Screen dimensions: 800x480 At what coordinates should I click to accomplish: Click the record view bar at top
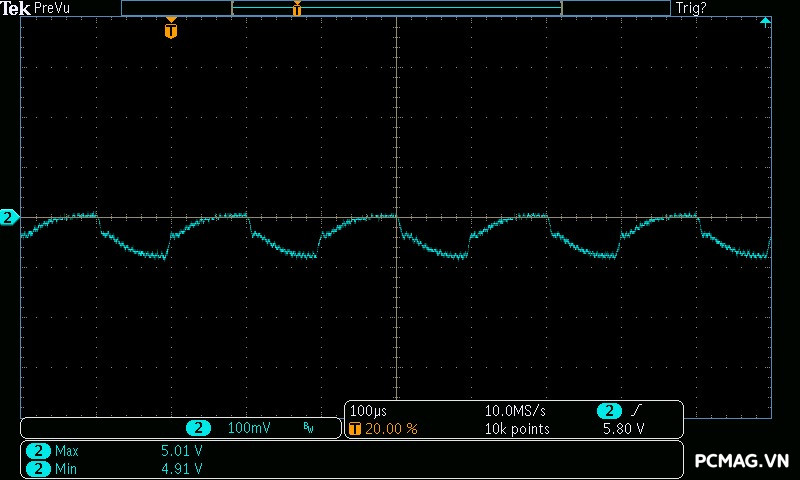(x=395, y=8)
